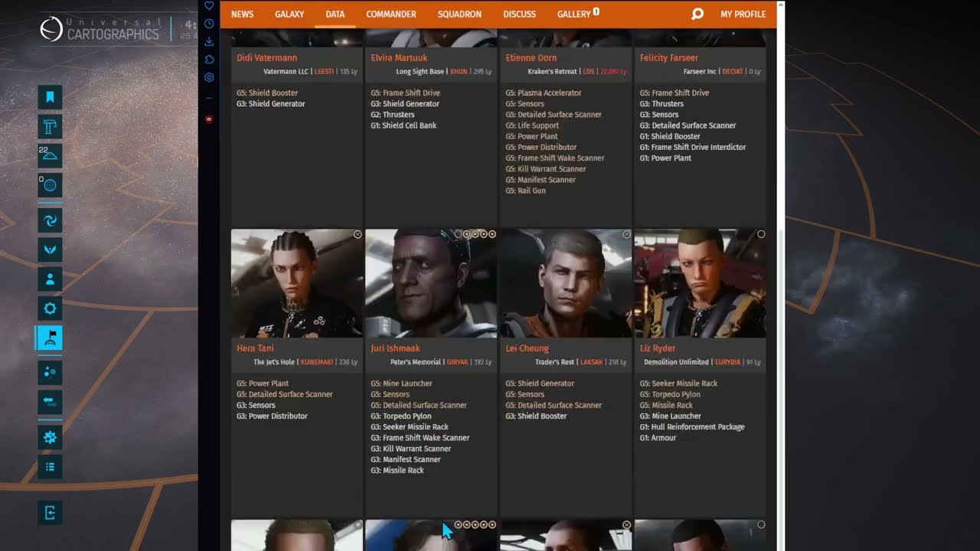Open Juri Ishmaak engineer name link

point(395,348)
